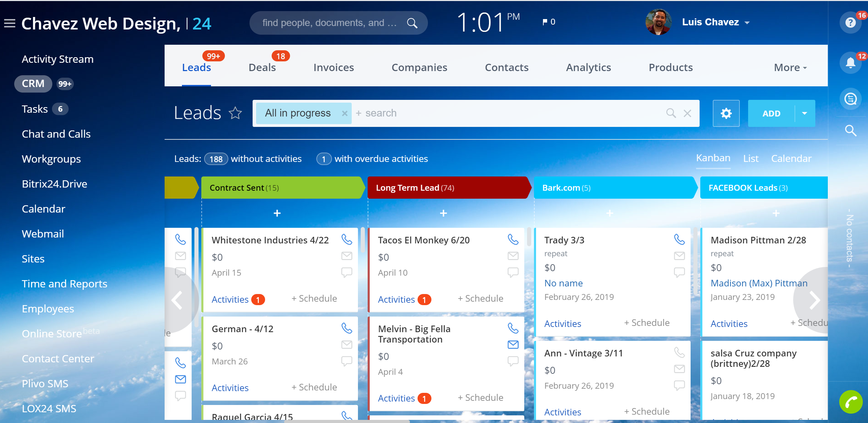The image size is (868, 423).
Task: Open Activities on Tacos El Monkey 6/20
Action: 396,299
